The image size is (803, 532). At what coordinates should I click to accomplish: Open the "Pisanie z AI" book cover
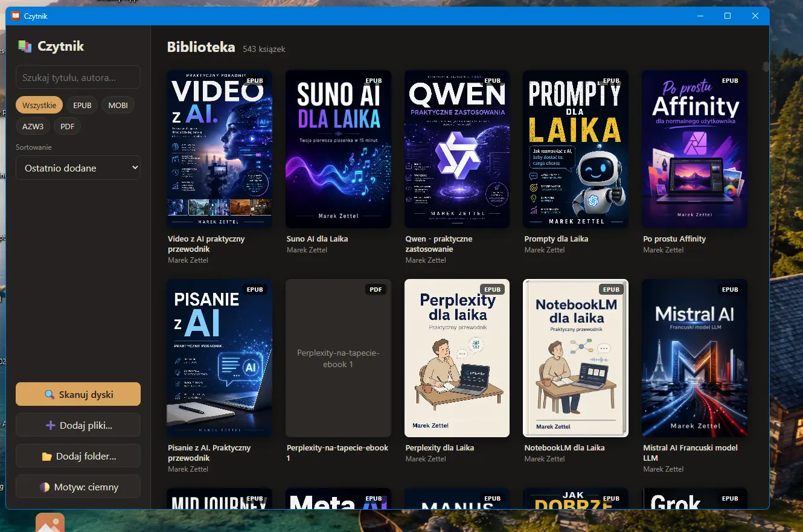pyautogui.click(x=219, y=358)
